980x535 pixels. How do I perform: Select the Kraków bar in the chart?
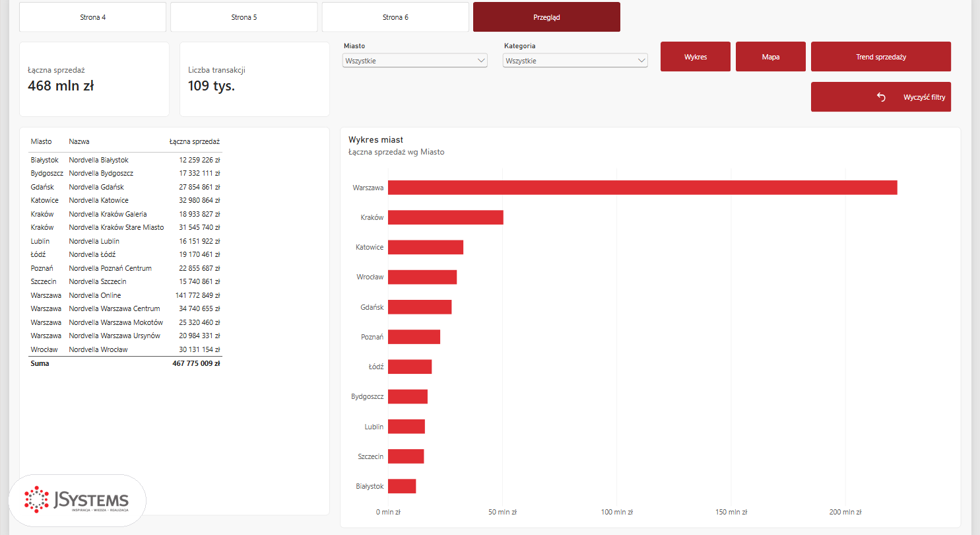coord(445,217)
